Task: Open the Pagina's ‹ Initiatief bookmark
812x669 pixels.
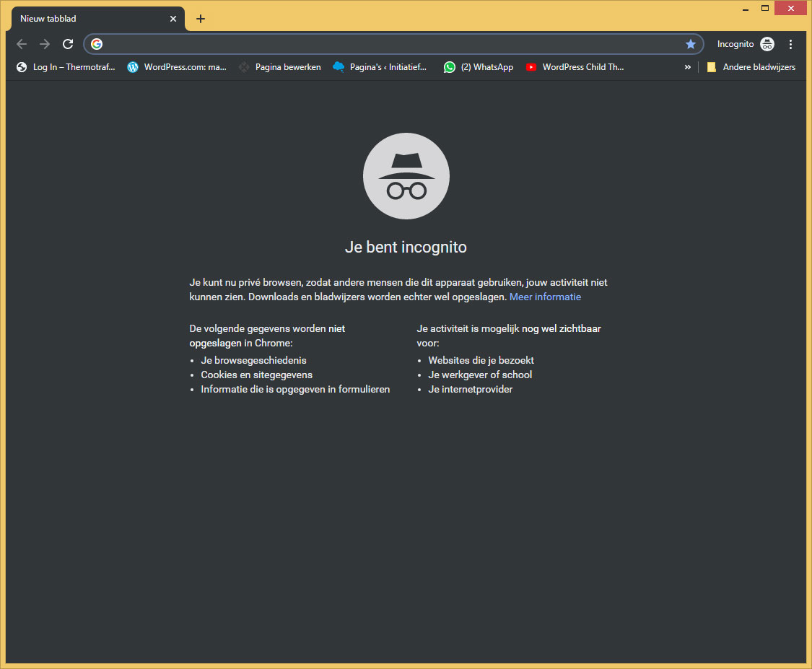Action: point(380,67)
